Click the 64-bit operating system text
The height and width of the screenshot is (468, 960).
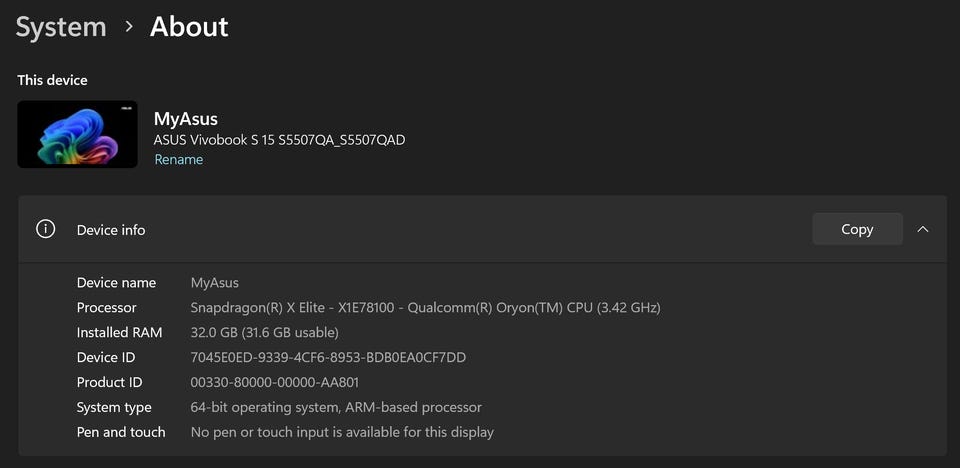pos(336,408)
